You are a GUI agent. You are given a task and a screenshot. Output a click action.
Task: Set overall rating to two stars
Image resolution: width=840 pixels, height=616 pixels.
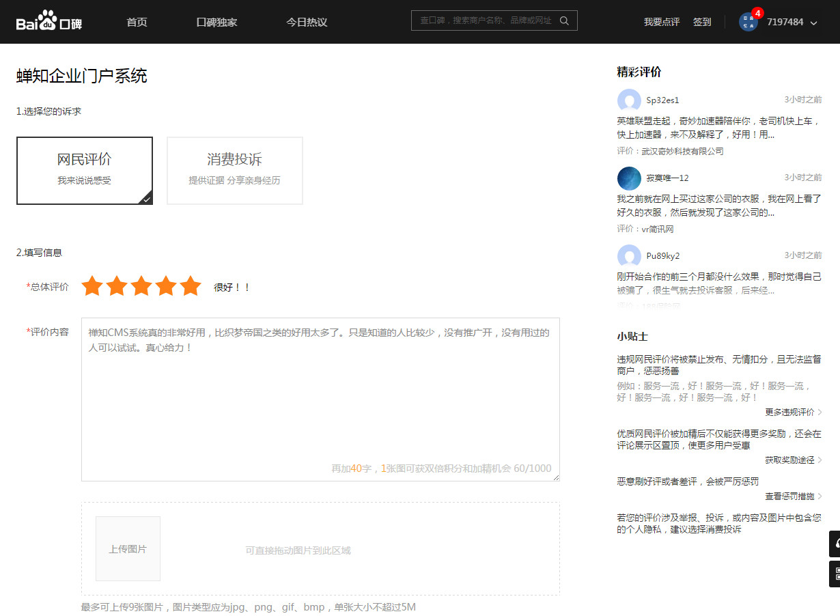(116, 286)
